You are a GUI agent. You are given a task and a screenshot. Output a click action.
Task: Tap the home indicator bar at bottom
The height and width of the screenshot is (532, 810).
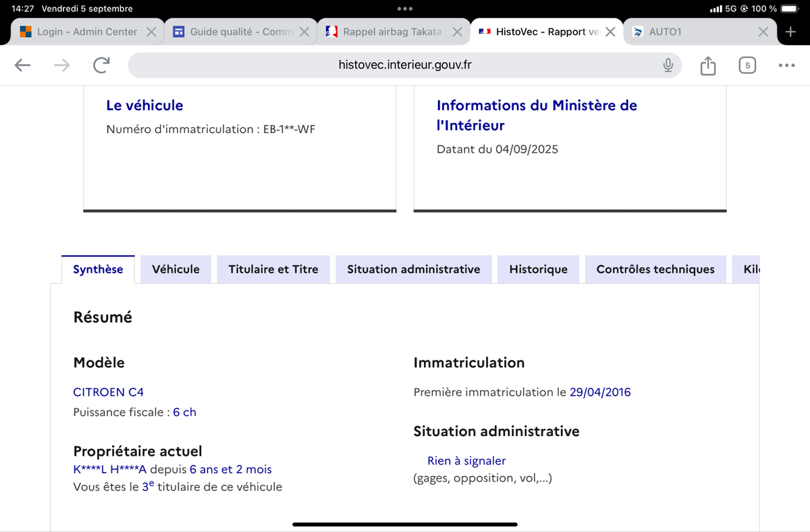click(x=405, y=524)
